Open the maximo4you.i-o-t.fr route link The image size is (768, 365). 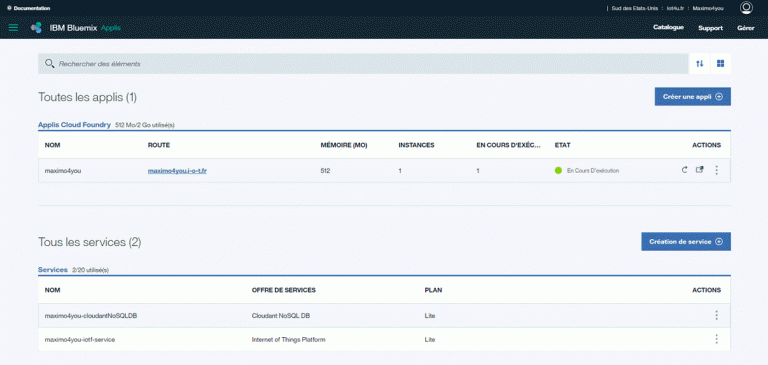tap(177, 170)
